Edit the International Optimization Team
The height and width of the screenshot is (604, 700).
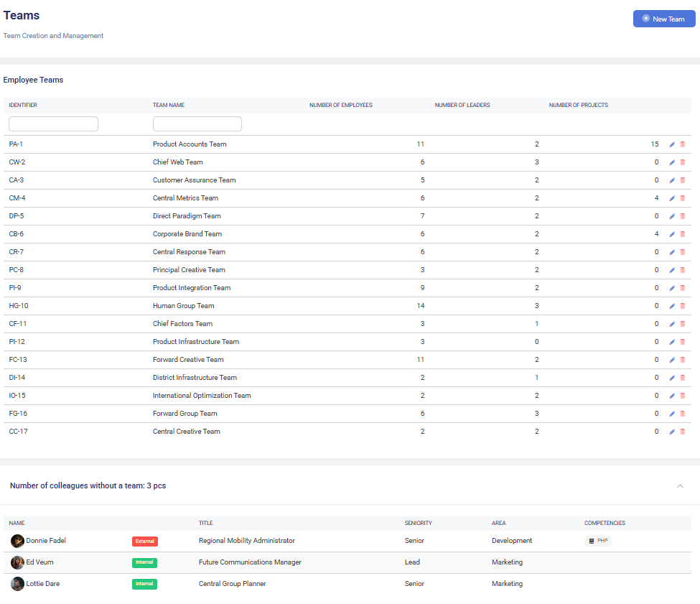tap(672, 396)
